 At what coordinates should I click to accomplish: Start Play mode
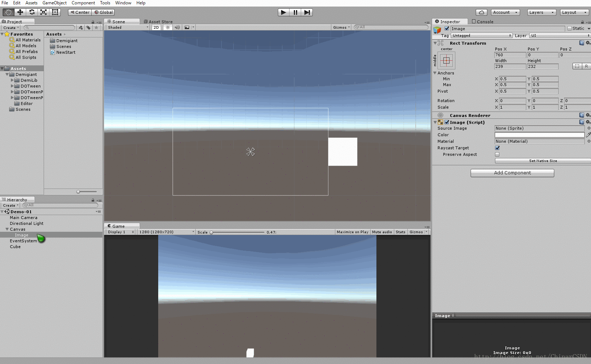click(284, 12)
